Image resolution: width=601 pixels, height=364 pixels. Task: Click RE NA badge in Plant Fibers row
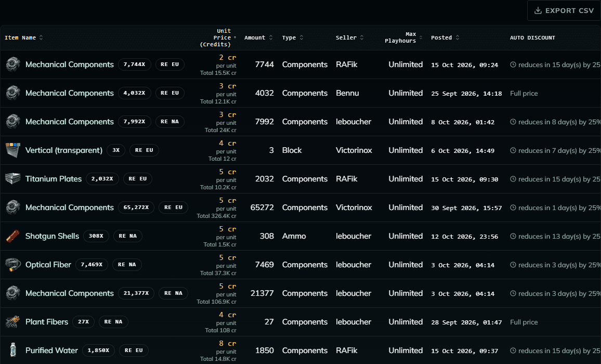[113, 322]
